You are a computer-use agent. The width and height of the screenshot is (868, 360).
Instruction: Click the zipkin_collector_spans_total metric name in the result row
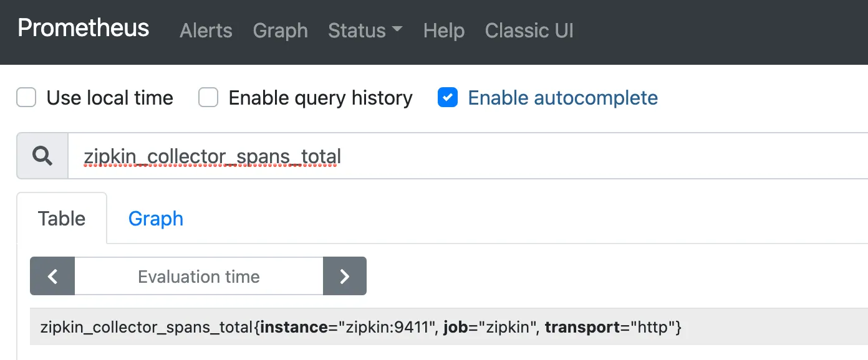click(x=147, y=327)
